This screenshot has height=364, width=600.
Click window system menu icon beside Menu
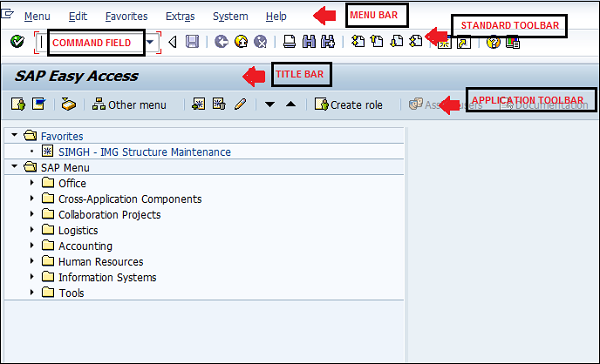point(7,15)
